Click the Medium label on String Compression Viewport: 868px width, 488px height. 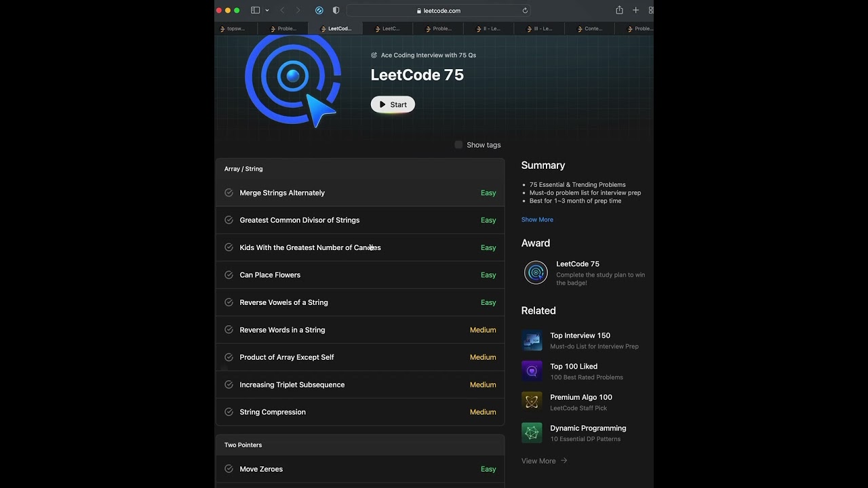[x=483, y=412]
